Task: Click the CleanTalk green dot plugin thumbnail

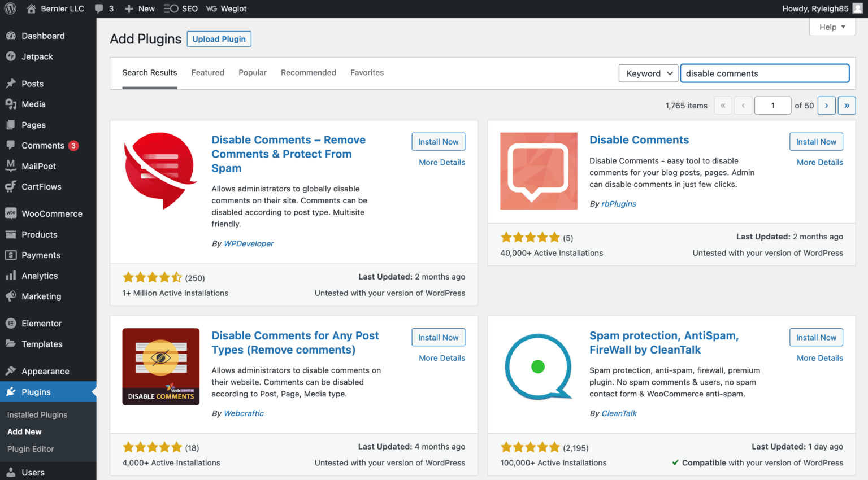Action: pos(539,367)
